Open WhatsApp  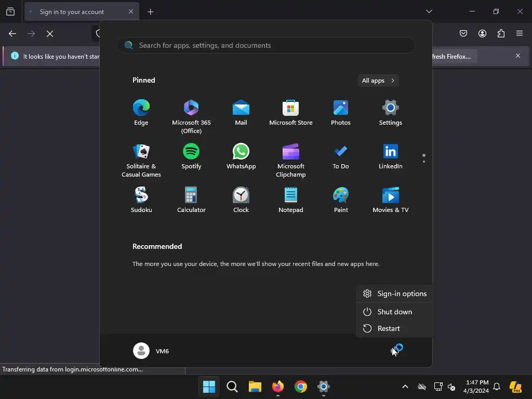(x=241, y=156)
